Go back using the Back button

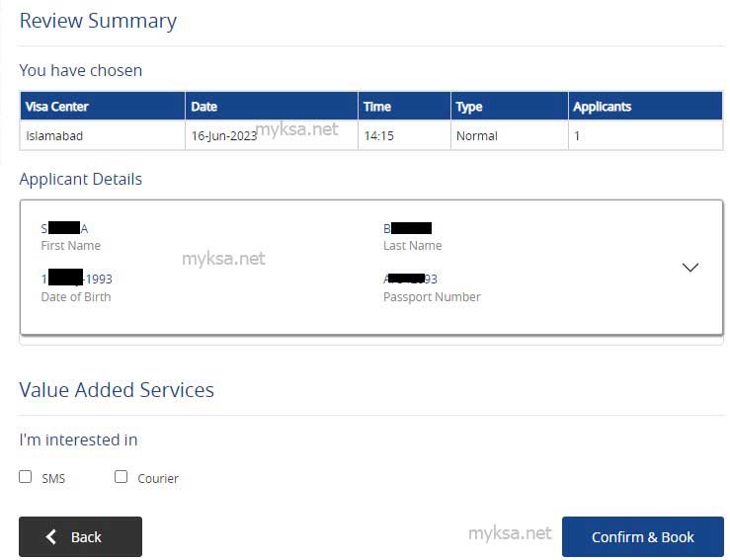[81, 536]
